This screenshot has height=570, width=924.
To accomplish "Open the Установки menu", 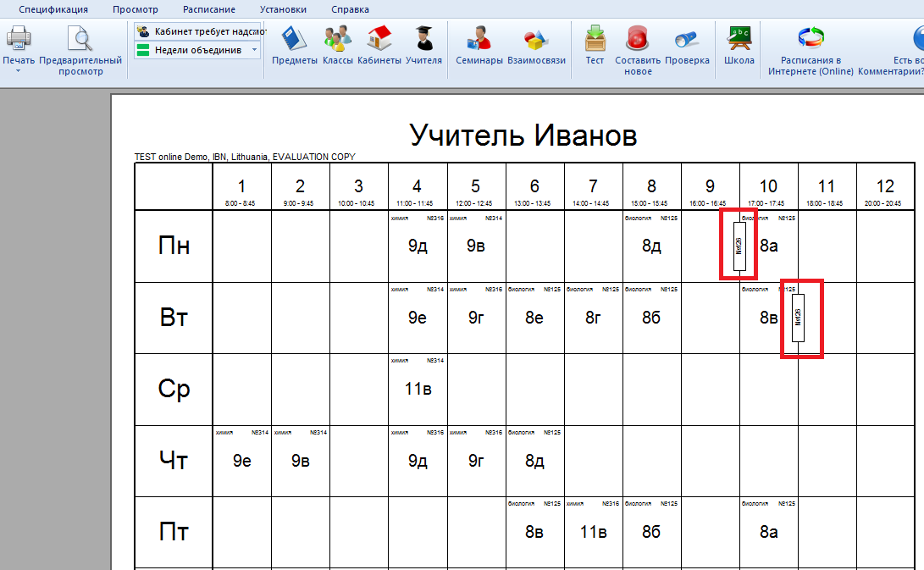I will [x=283, y=9].
